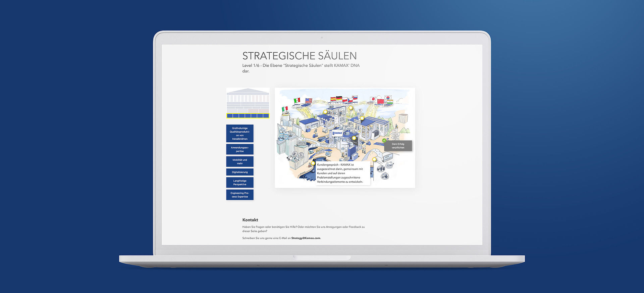Open the Anwendungsexpertise pillar
644x293 pixels.
pos(240,149)
